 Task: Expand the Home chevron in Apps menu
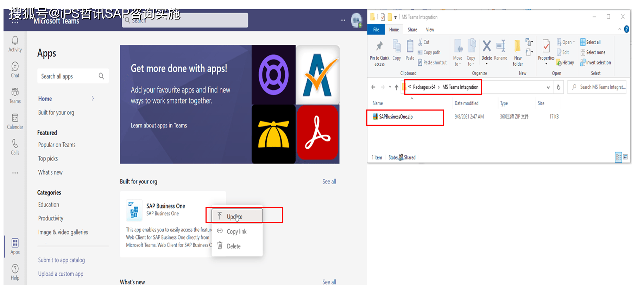coord(93,99)
